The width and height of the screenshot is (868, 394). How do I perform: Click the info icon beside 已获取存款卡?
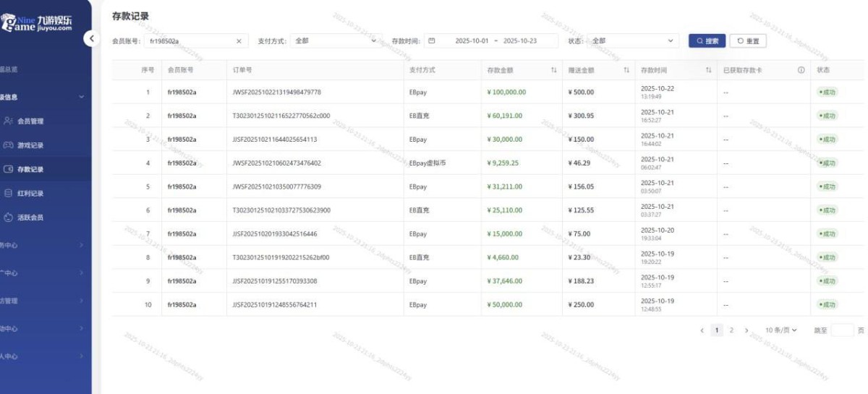coord(801,70)
